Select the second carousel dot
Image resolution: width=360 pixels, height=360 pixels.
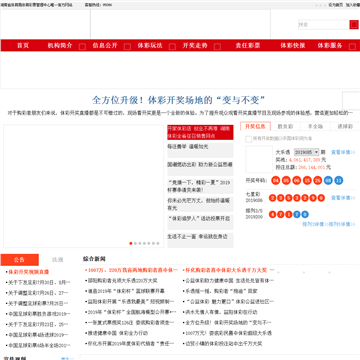tap(135, 243)
